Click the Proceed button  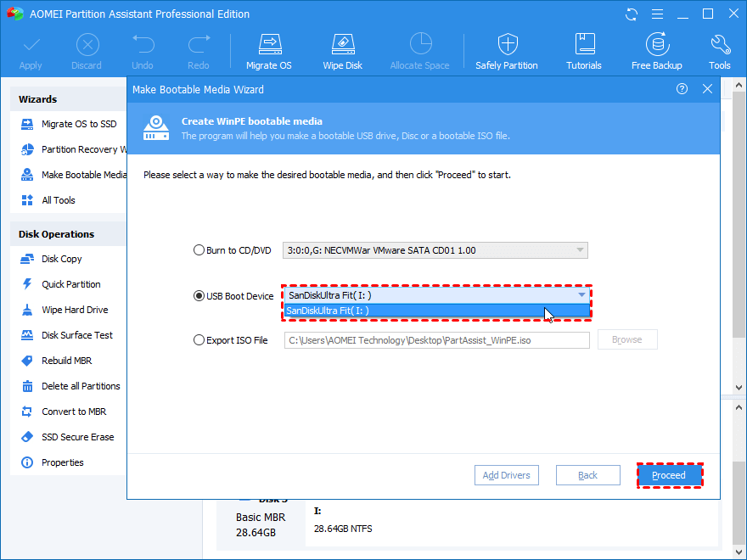669,475
